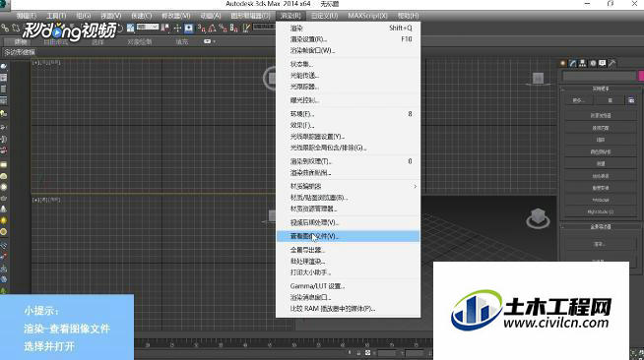Screen dimensions: 644x360
Task: Open the 图形编辑器(D) menu
Action: pos(250,16)
